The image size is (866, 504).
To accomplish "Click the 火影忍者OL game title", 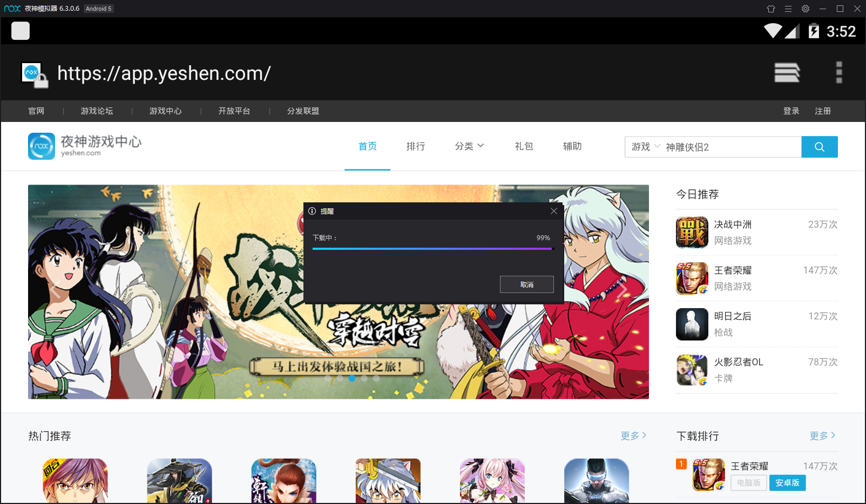I will click(739, 362).
